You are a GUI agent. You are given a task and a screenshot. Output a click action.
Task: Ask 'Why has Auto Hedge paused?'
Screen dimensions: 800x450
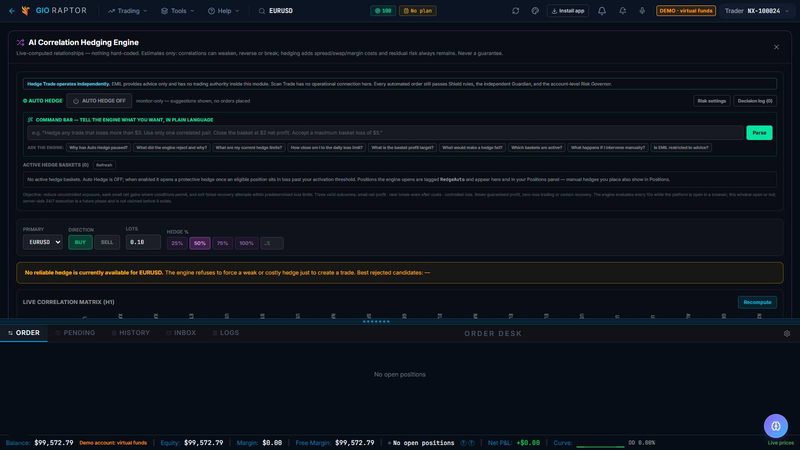pos(98,147)
